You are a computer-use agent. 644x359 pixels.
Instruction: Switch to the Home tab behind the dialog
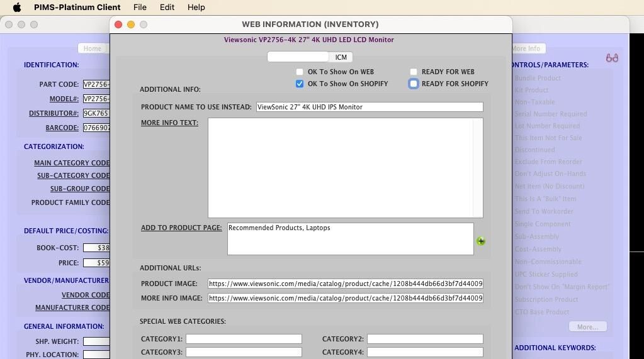point(93,48)
